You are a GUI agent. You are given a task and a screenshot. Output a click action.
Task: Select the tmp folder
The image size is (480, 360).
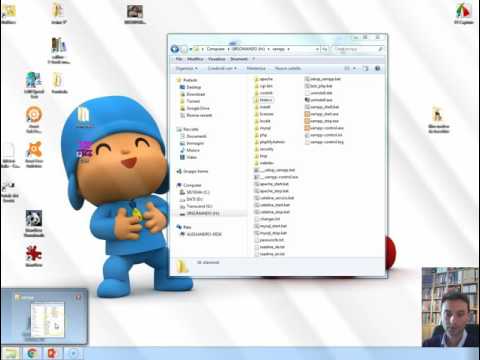[x=261, y=156]
